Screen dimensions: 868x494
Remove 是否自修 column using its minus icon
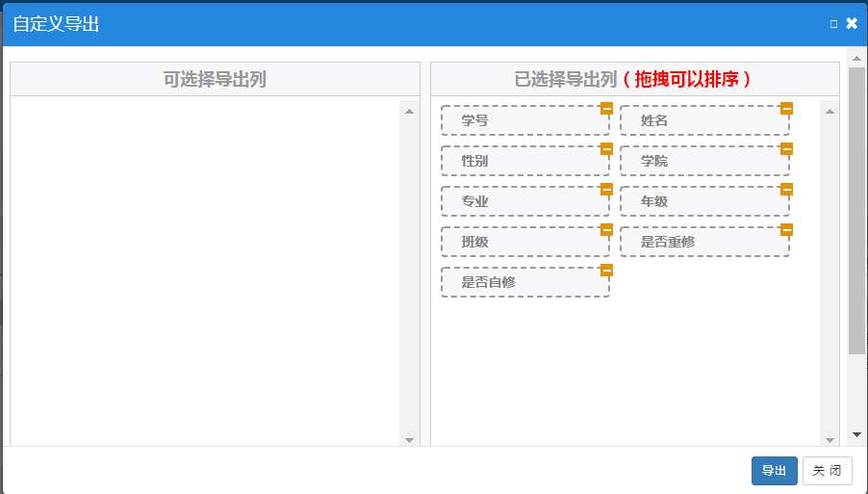pos(606,271)
